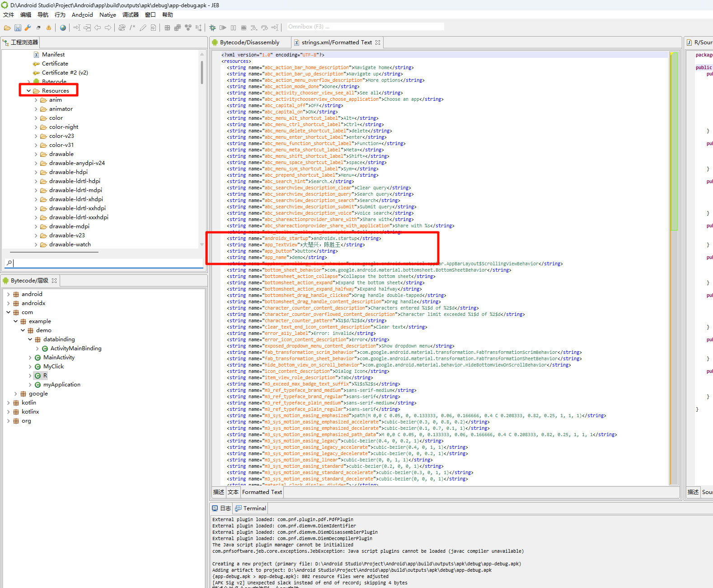The width and height of the screenshot is (713, 588).
Task: Click the project explorer vertical scrollbar
Action: tap(202, 72)
